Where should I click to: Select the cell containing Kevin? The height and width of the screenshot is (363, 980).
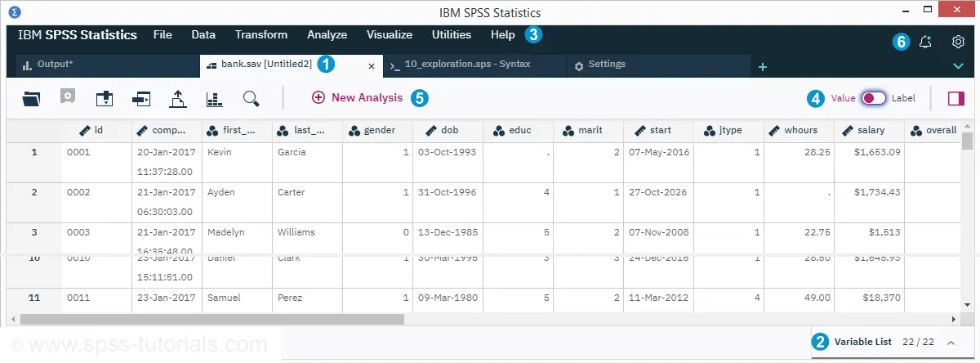[x=237, y=162]
